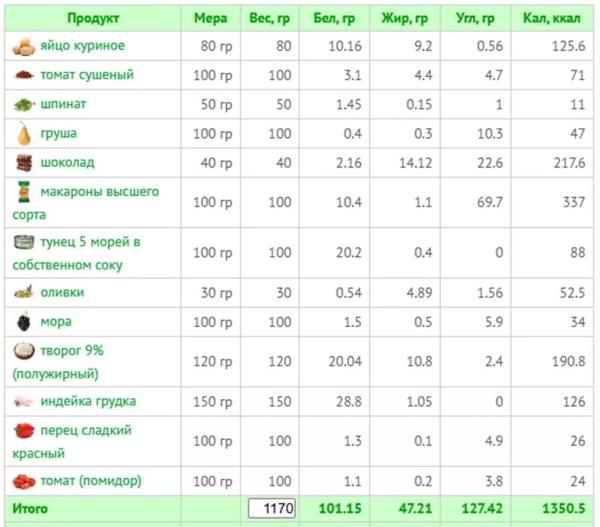Open the томат (помидор) link

[x=91, y=481]
